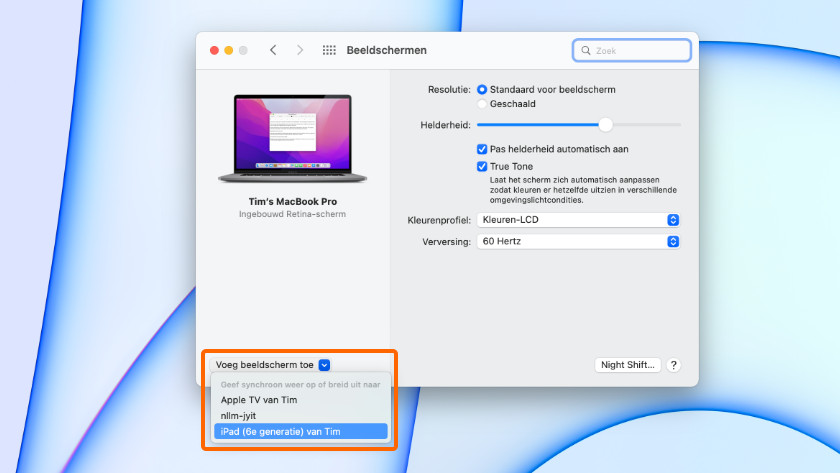This screenshot has height=473, width=840.
Task: Click the Tim's MacBook Pro label
Action: (292, 201)
